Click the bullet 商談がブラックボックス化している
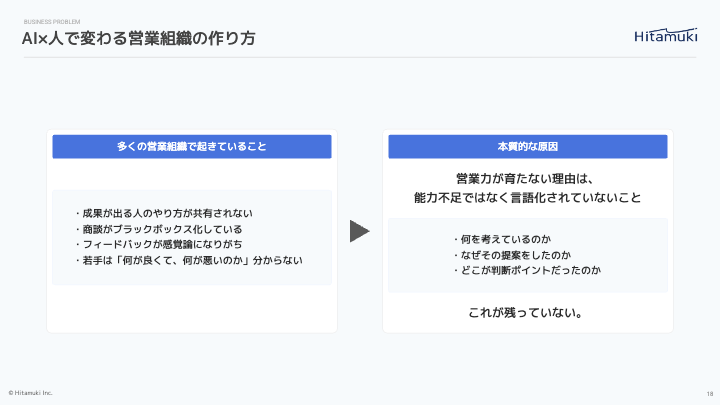Screen dimensions: 720x405 (x=157, y=229)
